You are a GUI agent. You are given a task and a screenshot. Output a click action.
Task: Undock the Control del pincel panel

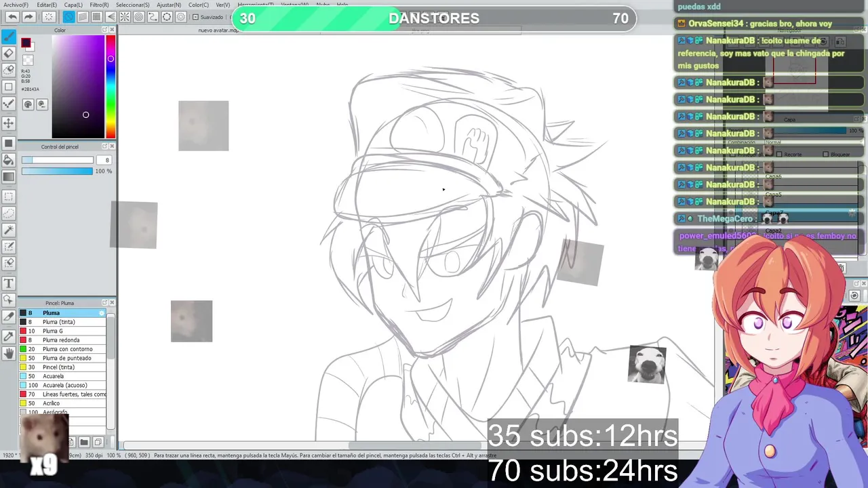[x=104, y=146]
